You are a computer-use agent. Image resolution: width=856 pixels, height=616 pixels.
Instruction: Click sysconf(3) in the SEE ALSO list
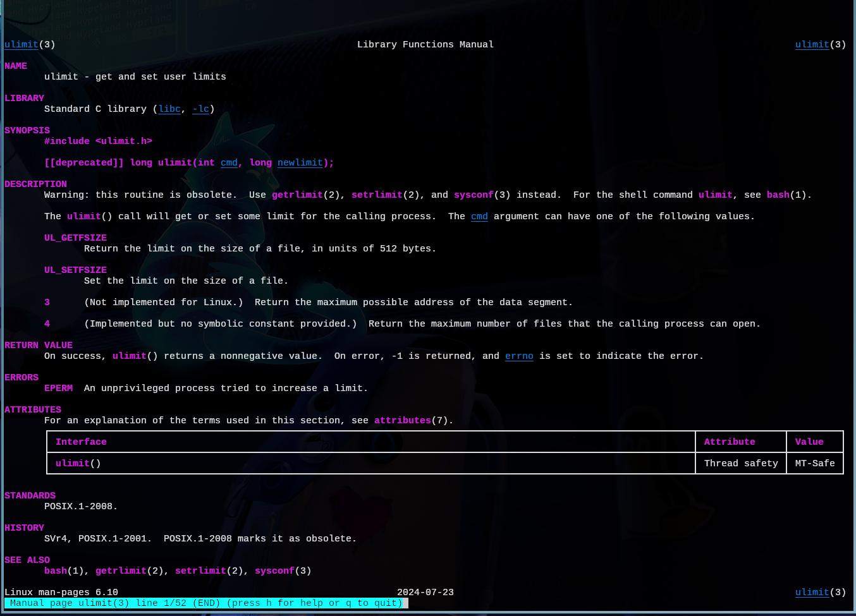tap(283, 571)
